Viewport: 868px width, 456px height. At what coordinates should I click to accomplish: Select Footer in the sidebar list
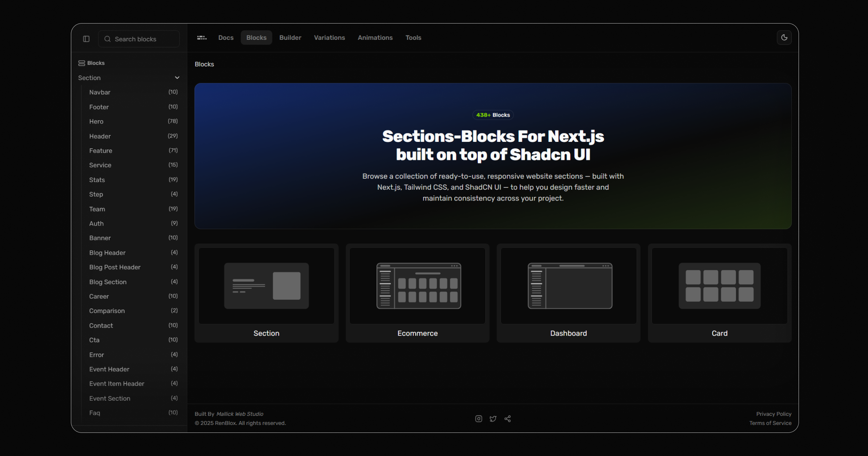[99, 107]
